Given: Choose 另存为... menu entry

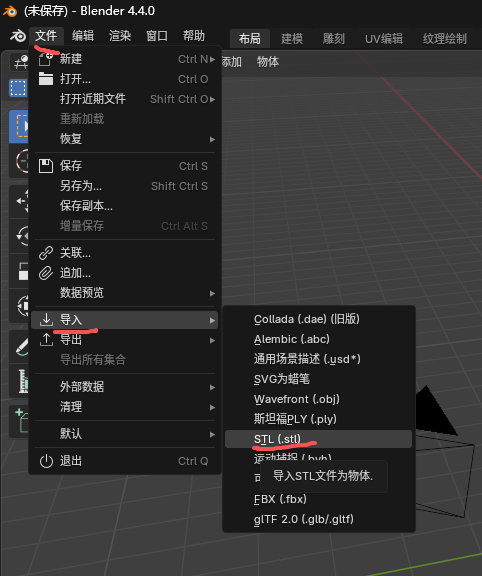Looking at the screenshot, I should click(x=125, y=186).
